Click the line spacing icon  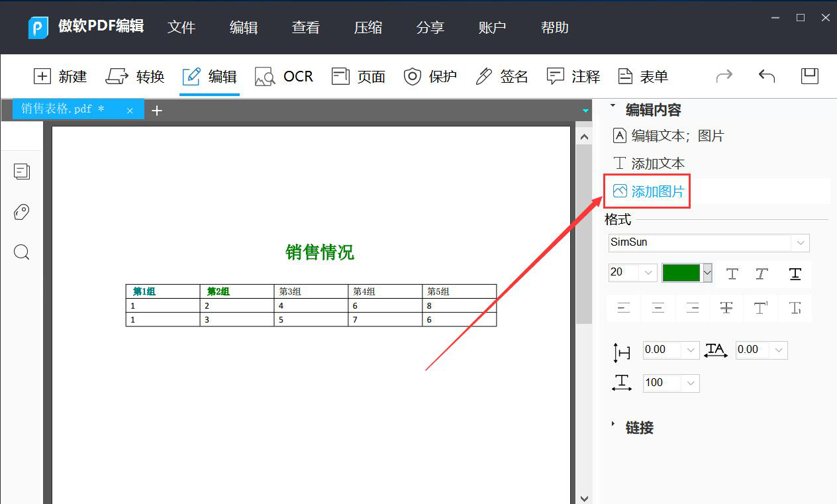coord(622,352)
